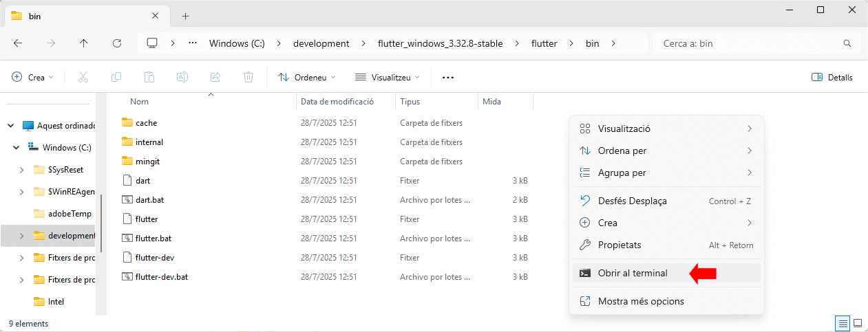Choose Propietats from context menu
Viewport: 868px width, 332px height.
(x=619, y=245)
